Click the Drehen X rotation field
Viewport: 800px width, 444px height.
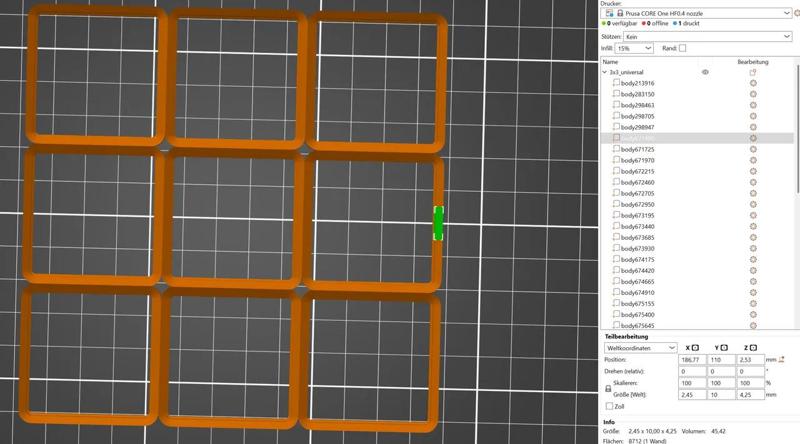point(692,372)
